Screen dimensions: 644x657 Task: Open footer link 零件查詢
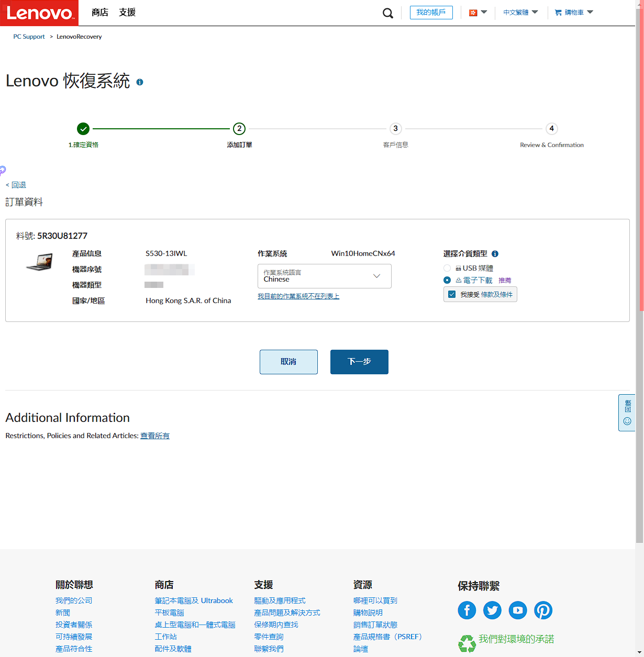coord(269,637)
